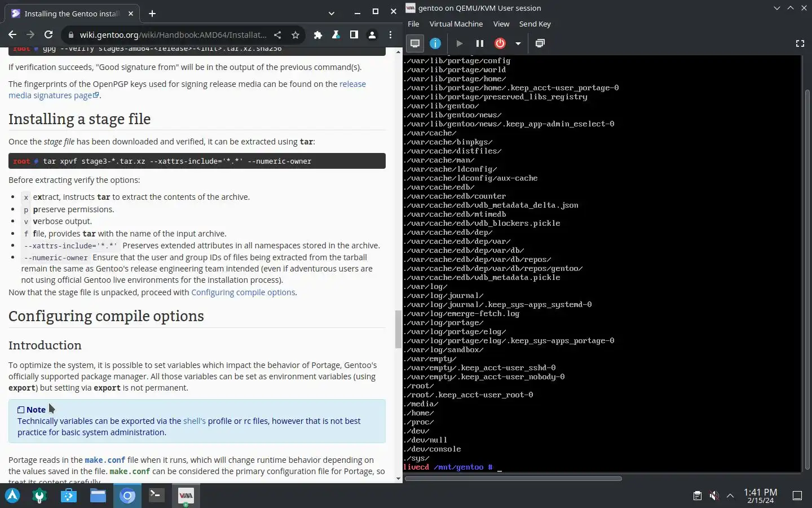
Task: Open virtual hardware details info icon
Action: point(435,43)
